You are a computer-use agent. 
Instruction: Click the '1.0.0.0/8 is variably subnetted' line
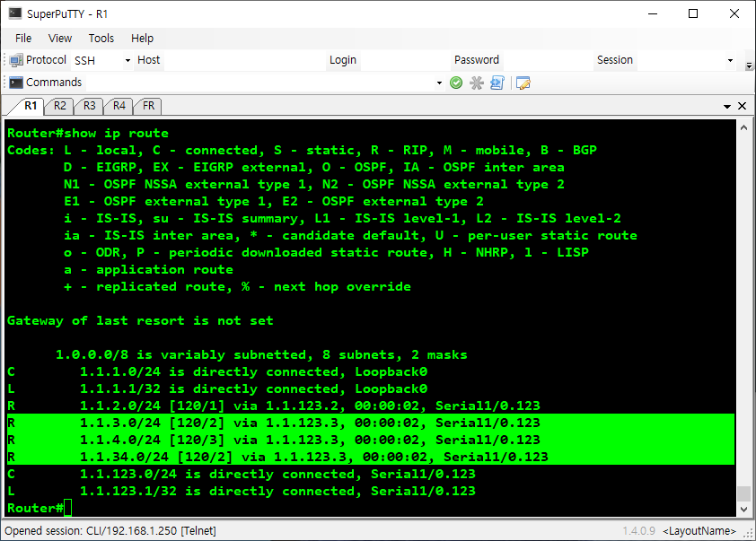click(x=261, y=354)
